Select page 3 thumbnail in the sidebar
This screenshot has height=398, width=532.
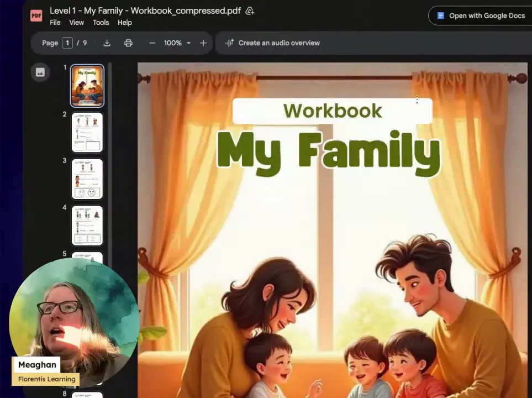(87, 178)
